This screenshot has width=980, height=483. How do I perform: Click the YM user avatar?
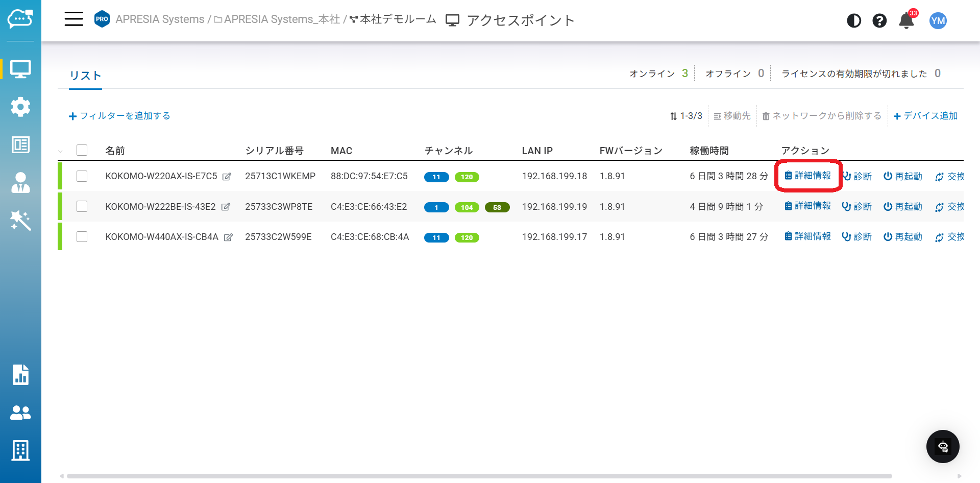pyautogui.click(x=938, y=20)
